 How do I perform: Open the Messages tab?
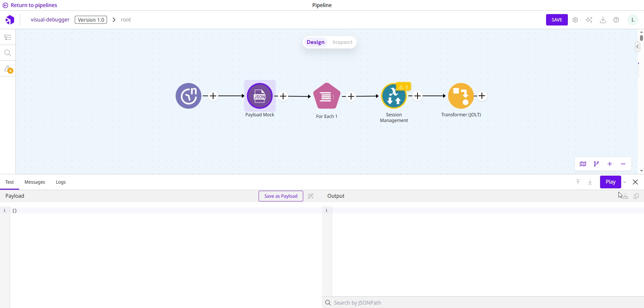[35, 182]
